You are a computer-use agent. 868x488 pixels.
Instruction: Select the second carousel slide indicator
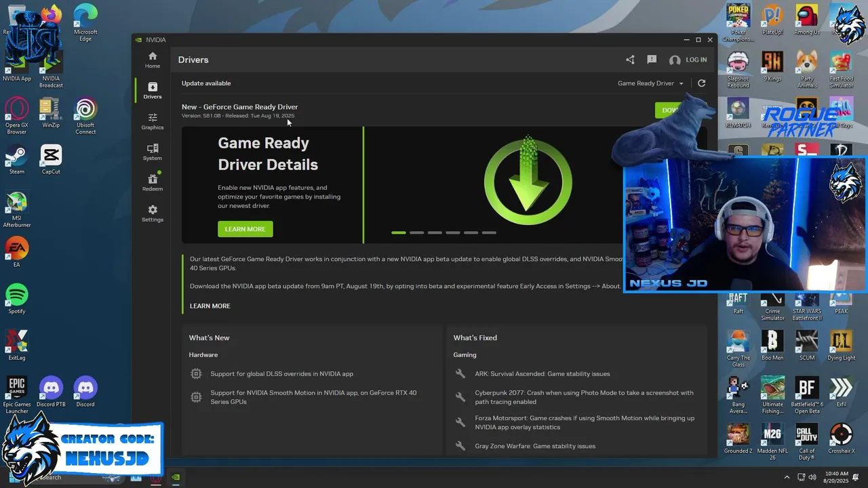416,232
